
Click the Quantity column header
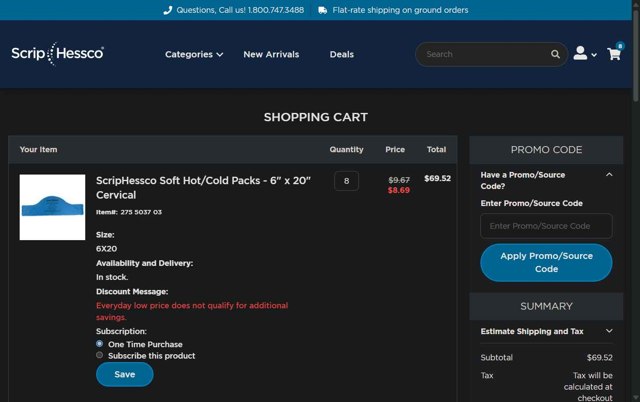[x=346, y=149]
